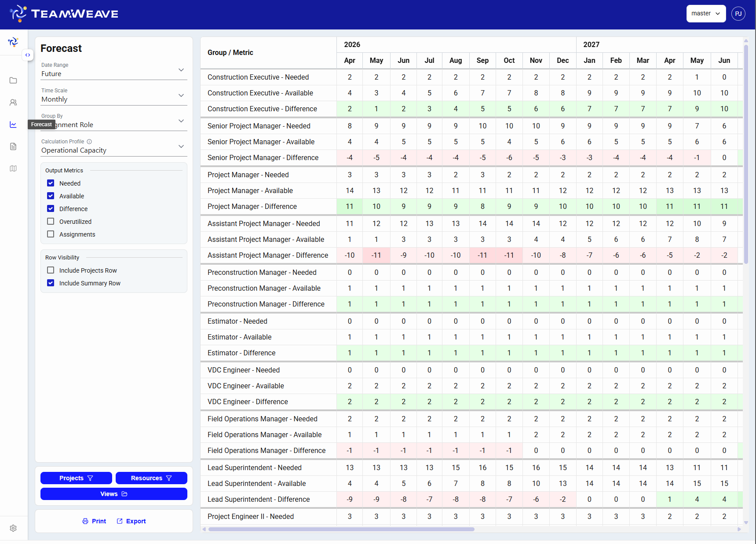
Task: Click Estimator - Available row label
Action: click(240, 337)
